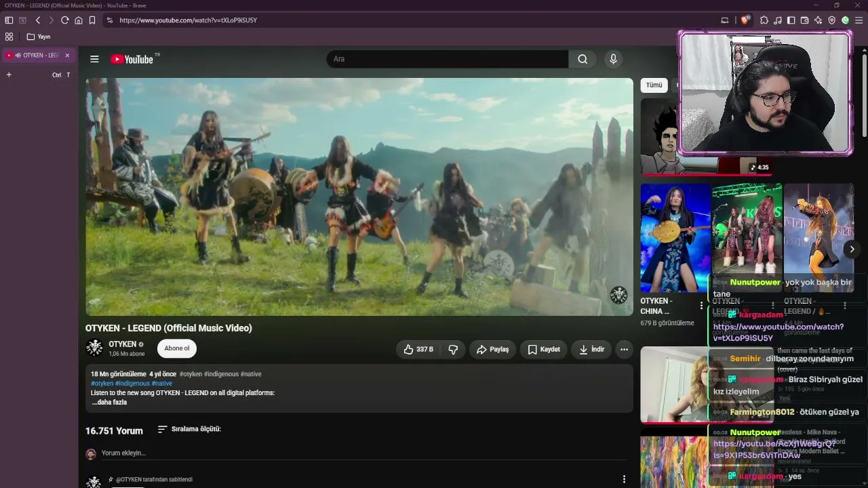Toggle the Brave vertical tabs sidebar icon
Viewport: 868px width, 488px height.
pyautogui.click(x=9, y=20)
